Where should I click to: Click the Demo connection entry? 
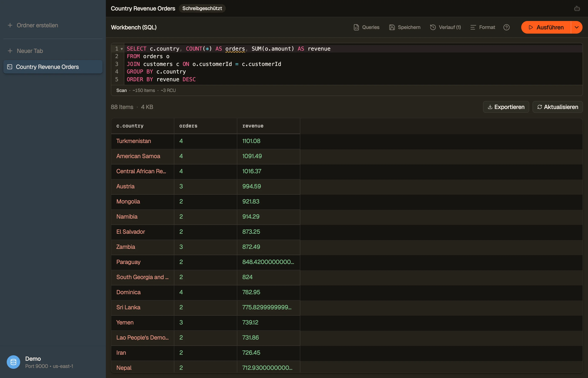coord(53,362)
